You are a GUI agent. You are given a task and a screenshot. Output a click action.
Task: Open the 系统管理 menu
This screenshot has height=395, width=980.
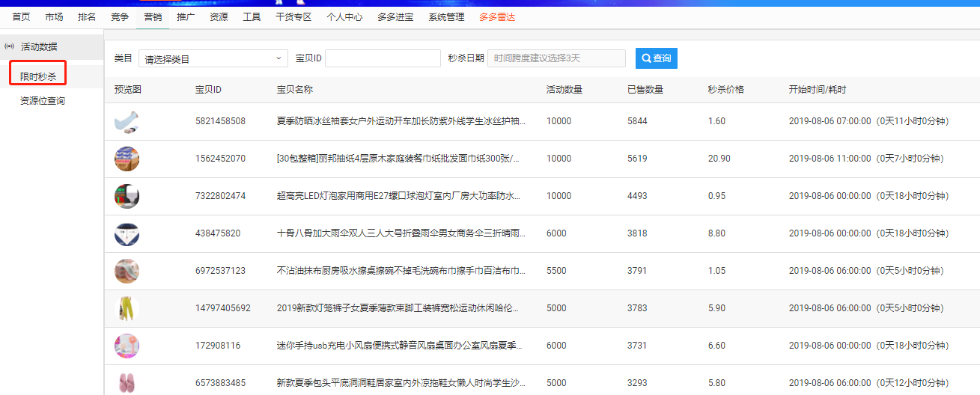(x=446, y=16)
